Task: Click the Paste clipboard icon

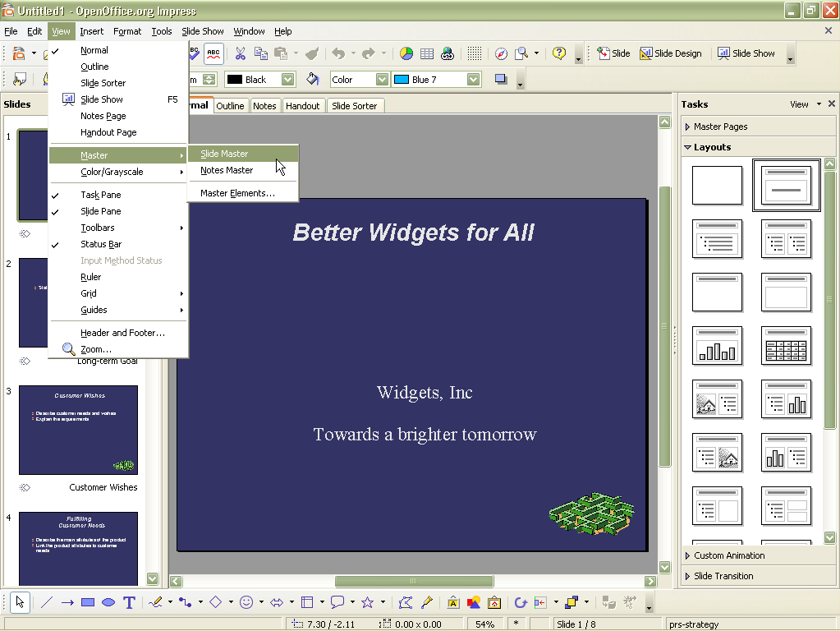Action: 281,53
